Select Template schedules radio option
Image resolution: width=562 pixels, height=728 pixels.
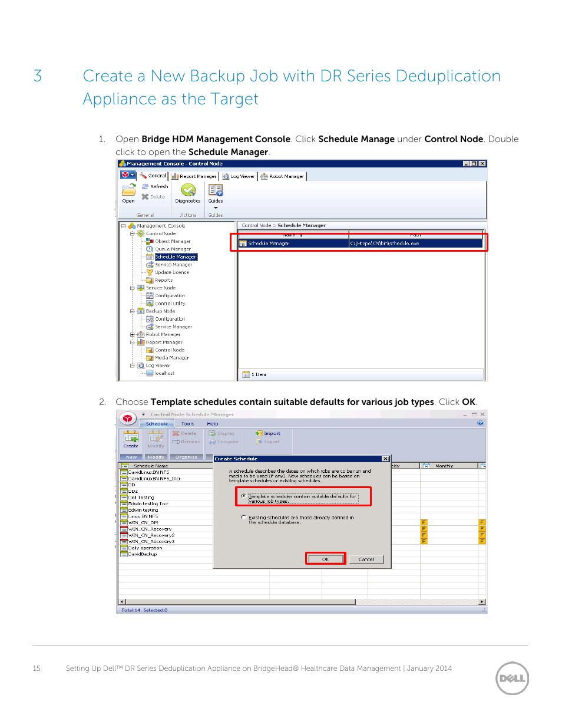tap(243, 496)
